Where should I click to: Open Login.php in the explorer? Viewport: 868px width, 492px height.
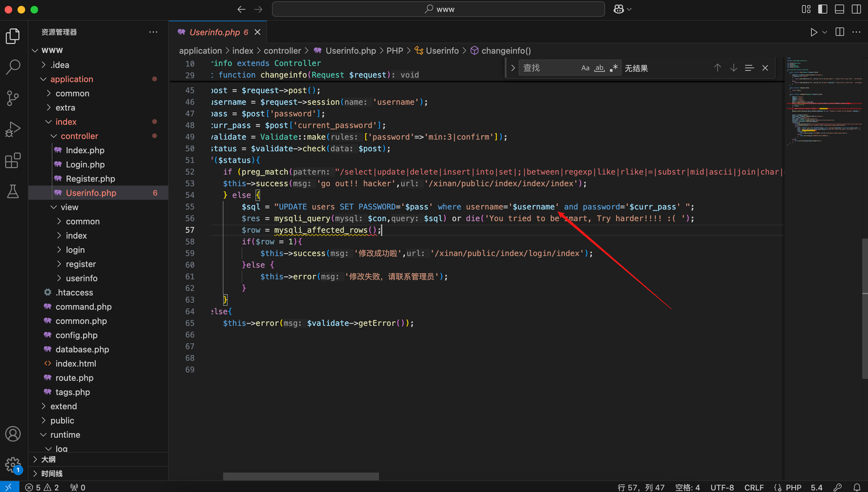click(85, 164)
